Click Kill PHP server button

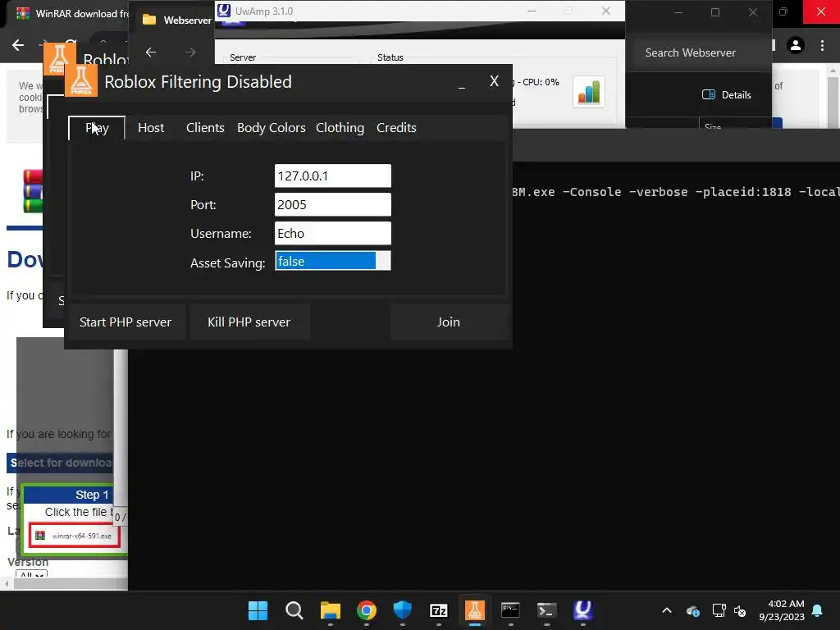pyautogui.click(x=249, y=322)
